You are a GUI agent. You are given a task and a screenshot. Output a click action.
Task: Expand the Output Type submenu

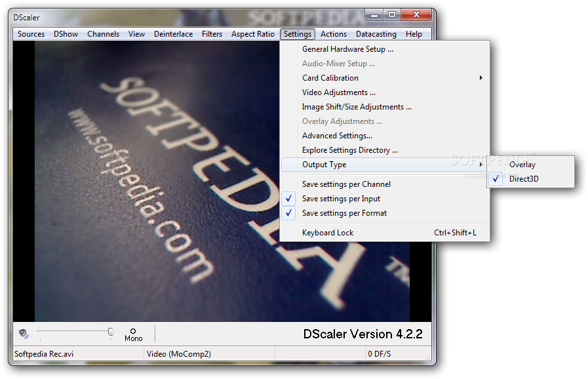[x=385, y=165]
